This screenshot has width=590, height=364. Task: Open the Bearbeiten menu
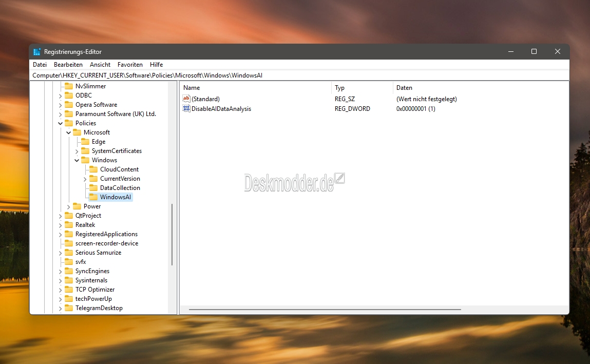(68, 65)
